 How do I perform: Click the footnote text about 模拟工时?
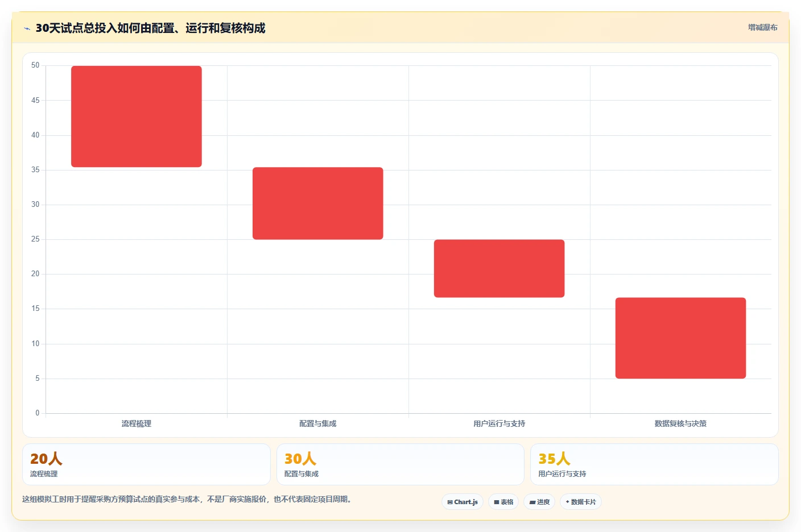[x=188, y=499]
